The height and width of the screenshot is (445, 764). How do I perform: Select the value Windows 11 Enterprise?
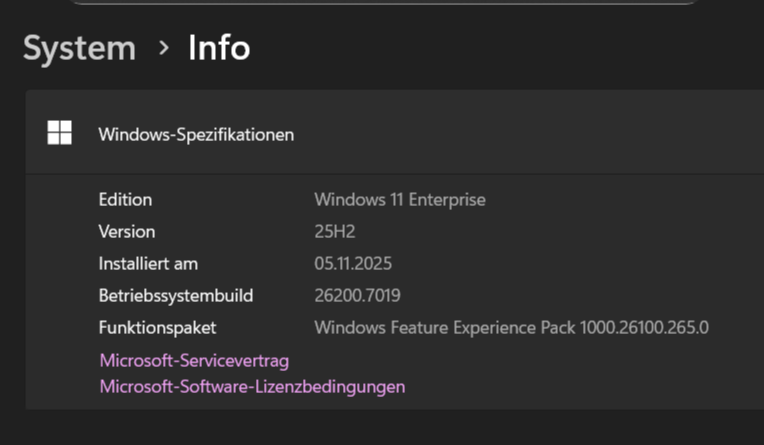(x=400, y=200)
